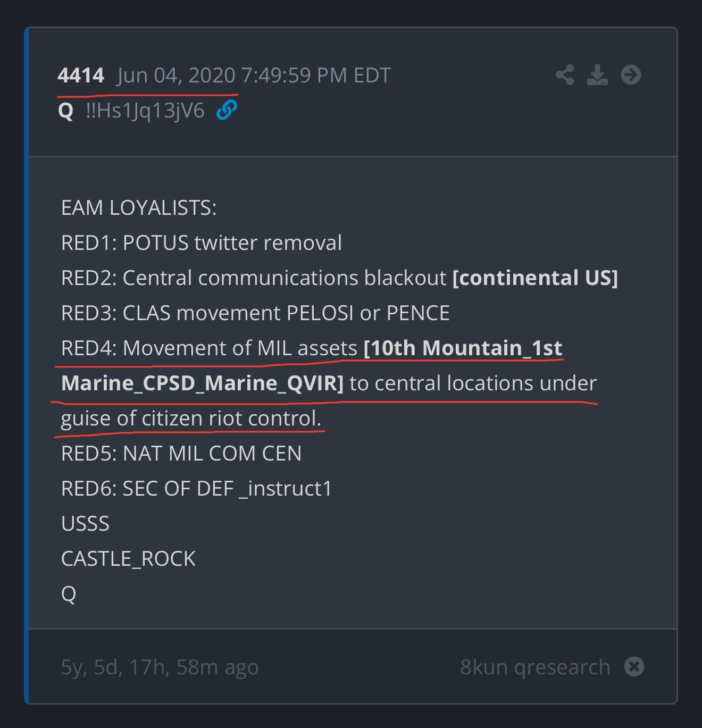Click the 'EAM LOYALISTS:' line
Image resolution: width=702 pixels, height=728 pixels.
pos(139,208)
